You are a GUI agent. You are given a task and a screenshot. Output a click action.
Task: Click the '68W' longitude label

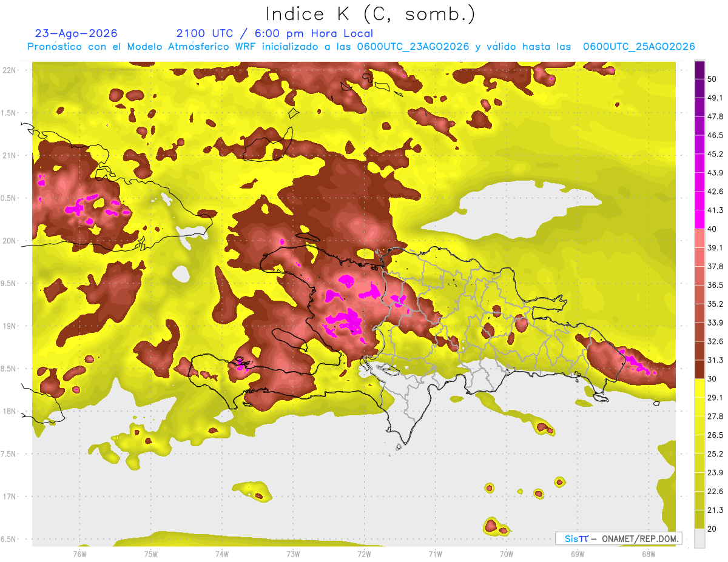click(648, 554)
